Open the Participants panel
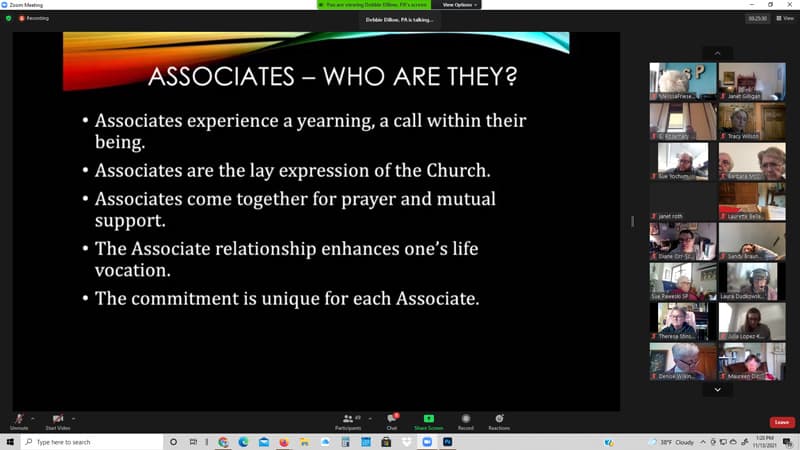Viewport: 800px width, 450px height. [348, 419]
